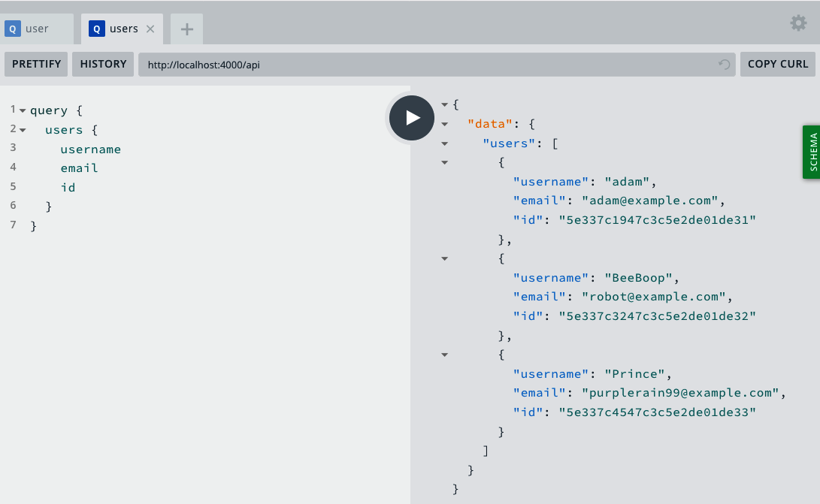Collapse the BeeBoop user object triangle

point(444,258)
